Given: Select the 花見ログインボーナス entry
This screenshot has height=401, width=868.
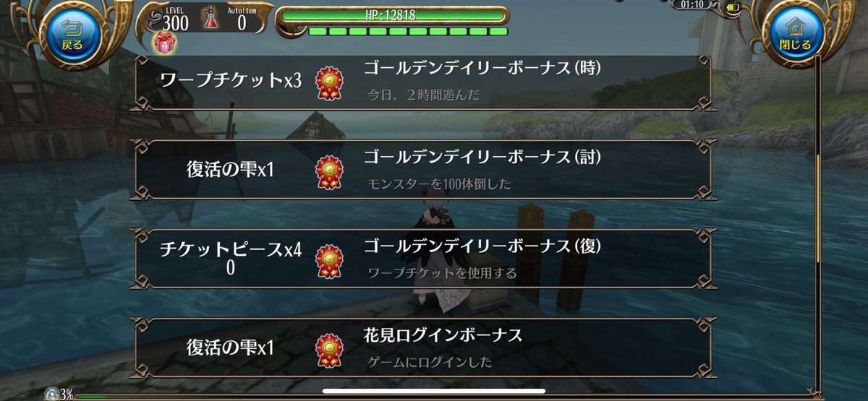Looking at the screenshot, I should coord(424,348).
